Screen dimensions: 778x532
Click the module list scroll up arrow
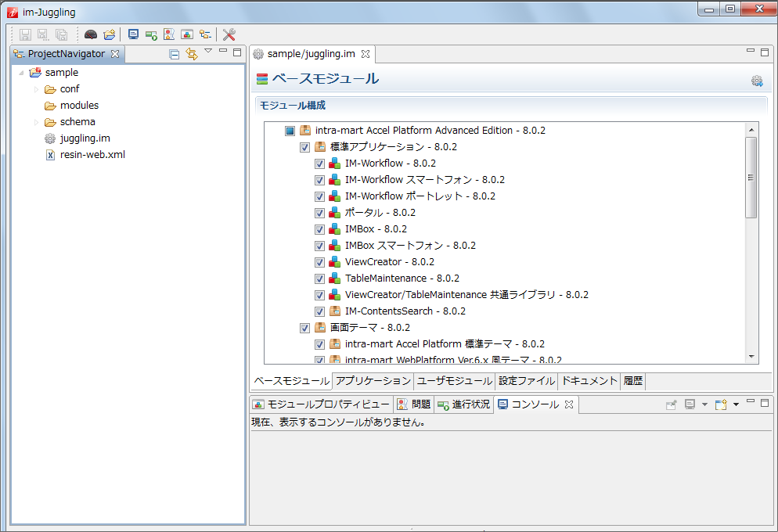pos(751,129)
